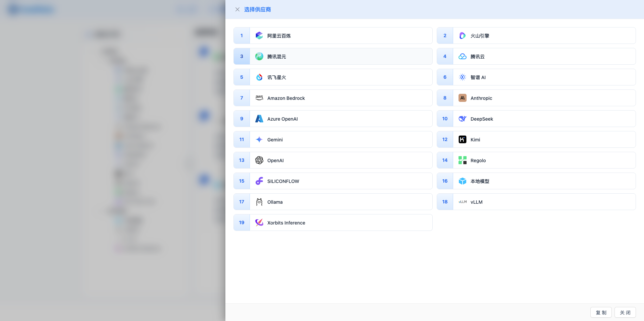Click the Anthropic logo icon
Image resolution: width=644 pixels, height=321 pixels.
pos(462,98)
